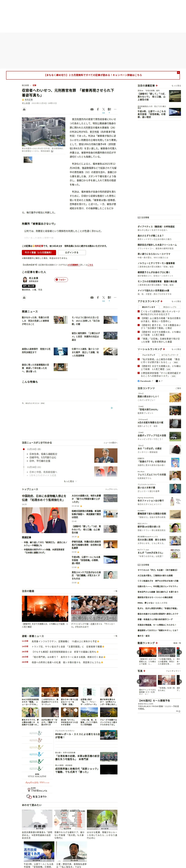Click the 先生コネクト logo
The image size is (186, 868).
point(37,797)
